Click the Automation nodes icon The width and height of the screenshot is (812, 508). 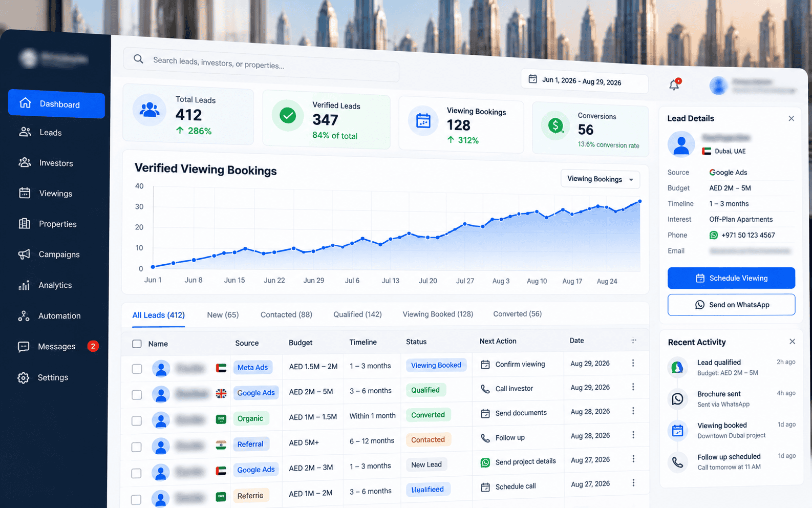point(24,316)
